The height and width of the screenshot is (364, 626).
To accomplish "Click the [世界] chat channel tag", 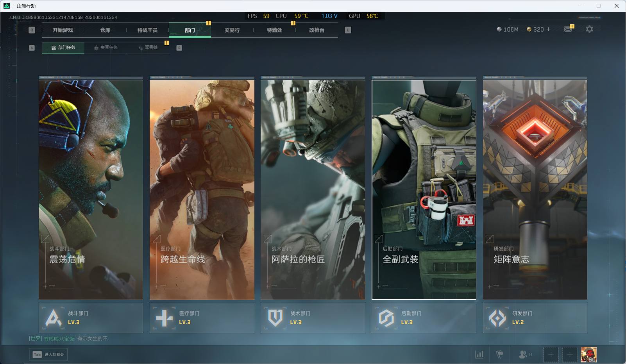I will pos(36,339).
